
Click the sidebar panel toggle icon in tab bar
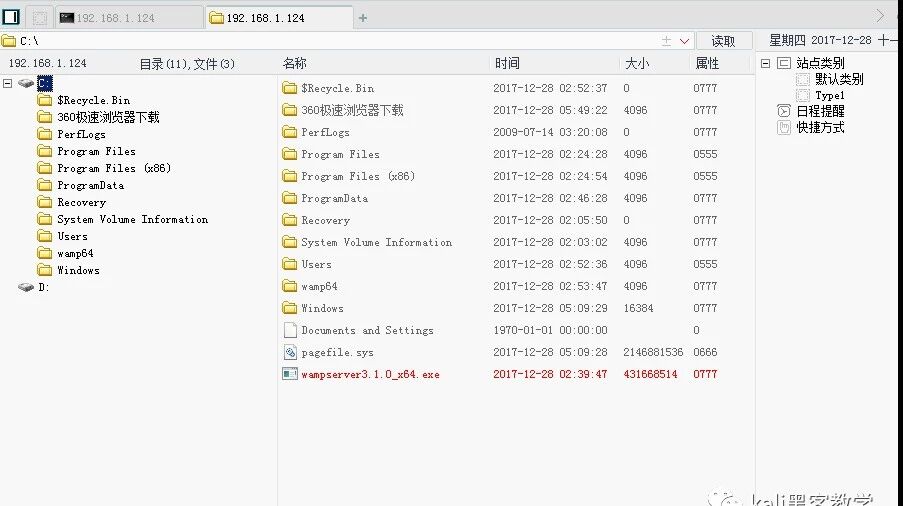click(x=11, y=17)
